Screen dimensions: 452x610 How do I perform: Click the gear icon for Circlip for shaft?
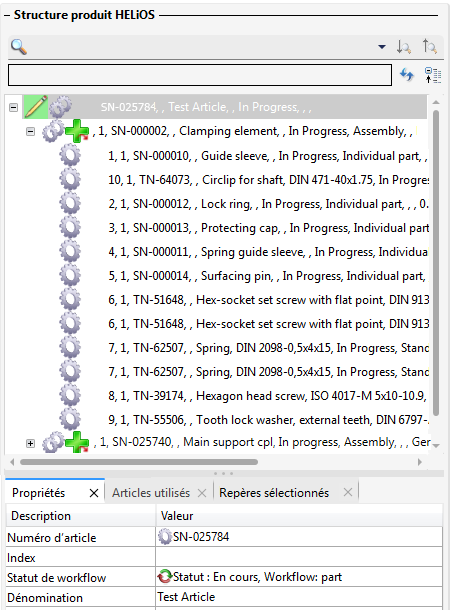[70, 180]
